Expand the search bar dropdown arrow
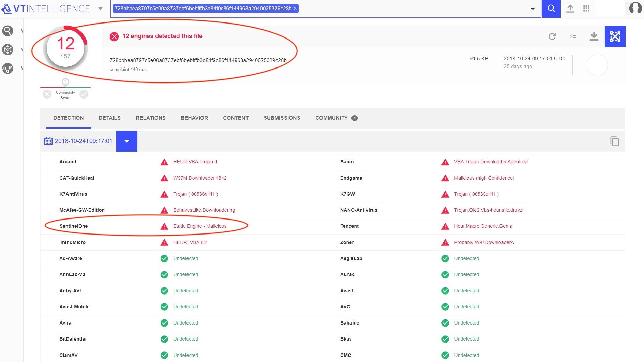The height and width of the screenshot is (362, 644). (533, 9)
